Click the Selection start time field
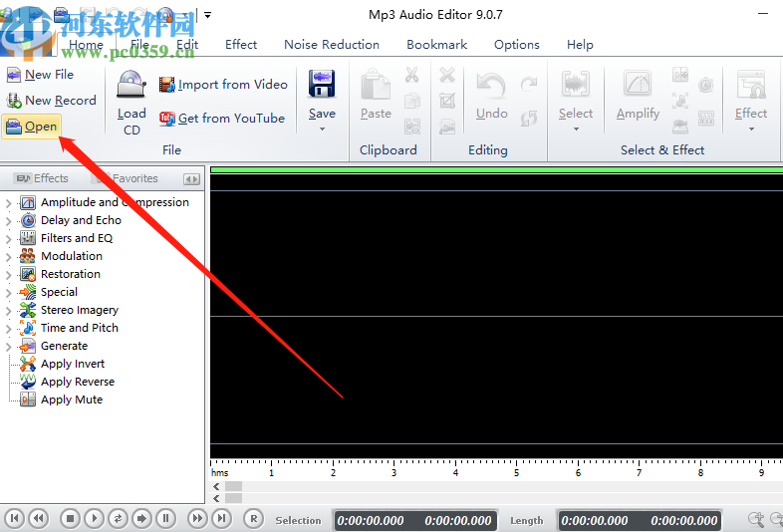Viewport: 783px width, 532px height. (x=371, y=521)
